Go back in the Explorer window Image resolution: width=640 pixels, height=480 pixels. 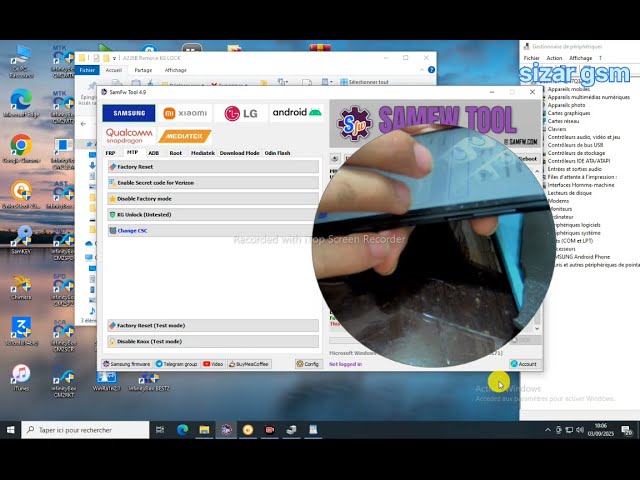pos(83,124)
